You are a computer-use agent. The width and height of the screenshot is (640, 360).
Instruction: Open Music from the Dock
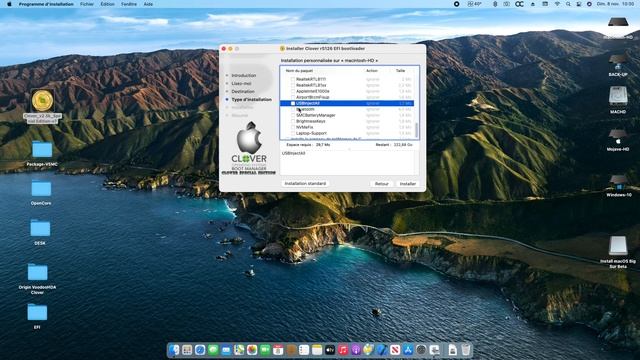tap(343, 350)
